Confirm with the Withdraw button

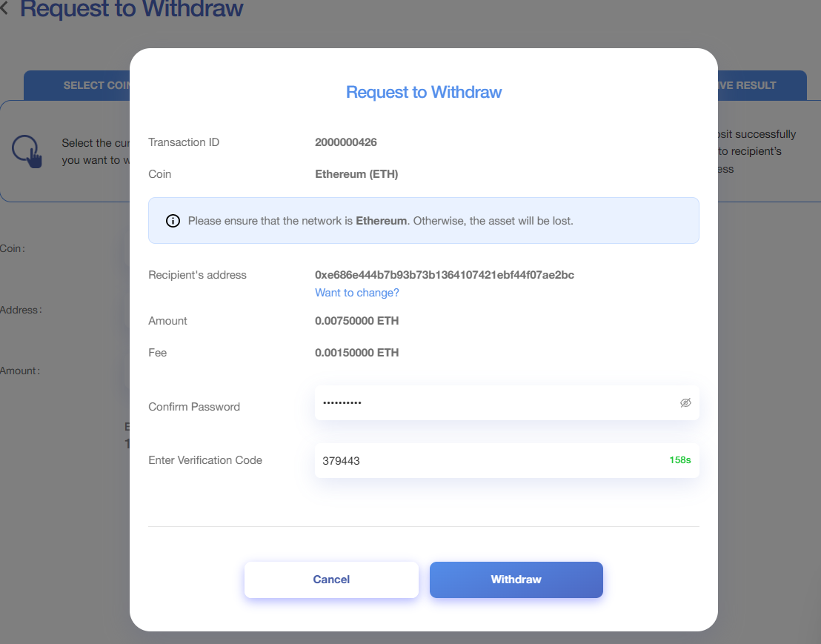click(516, 580)
